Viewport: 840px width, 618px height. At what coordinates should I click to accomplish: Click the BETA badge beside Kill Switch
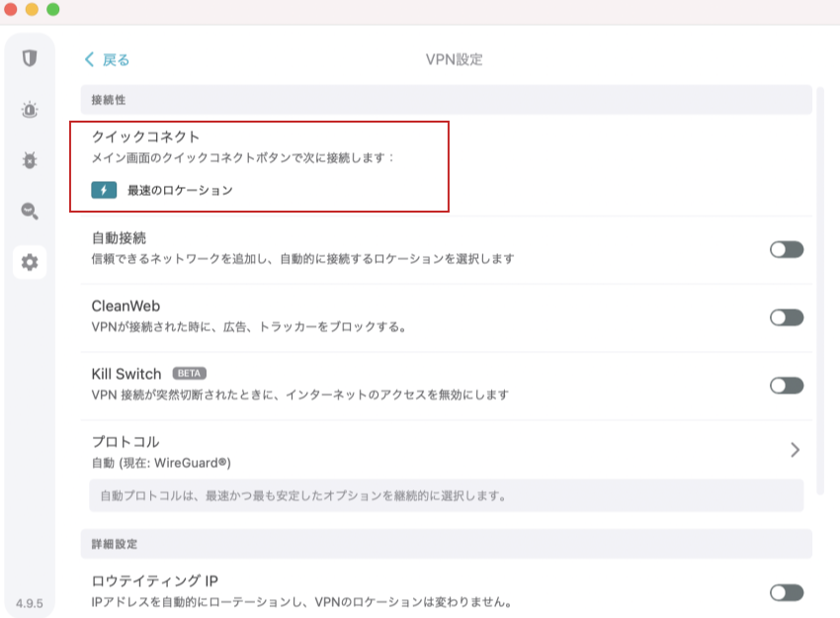(189, 374)
